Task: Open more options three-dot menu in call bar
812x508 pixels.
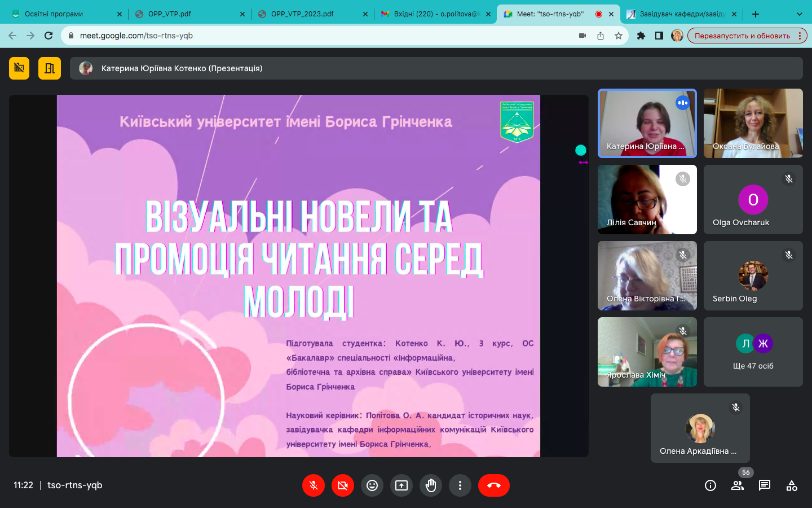Action: (x=460, y=485)
